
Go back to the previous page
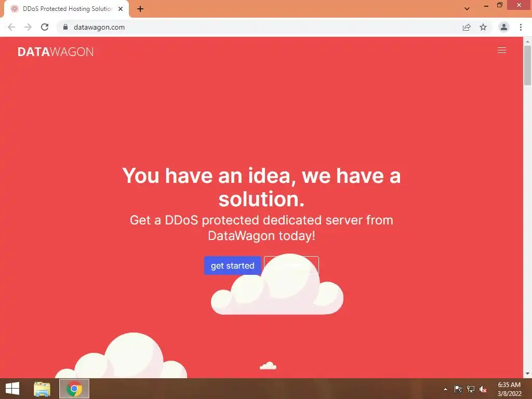coord(11,27)
